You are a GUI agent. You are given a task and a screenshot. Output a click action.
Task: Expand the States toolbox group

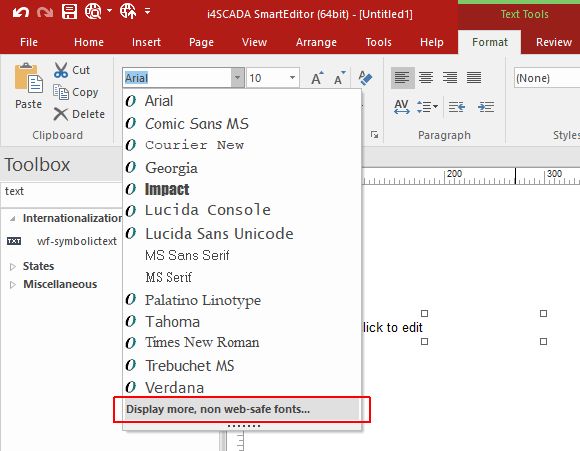[13, 266]
